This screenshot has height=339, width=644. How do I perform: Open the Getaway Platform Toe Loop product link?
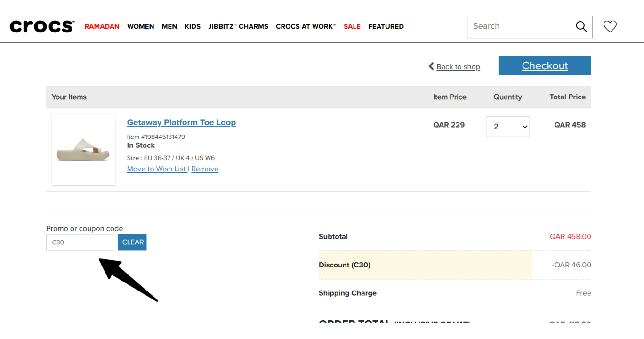181,122
